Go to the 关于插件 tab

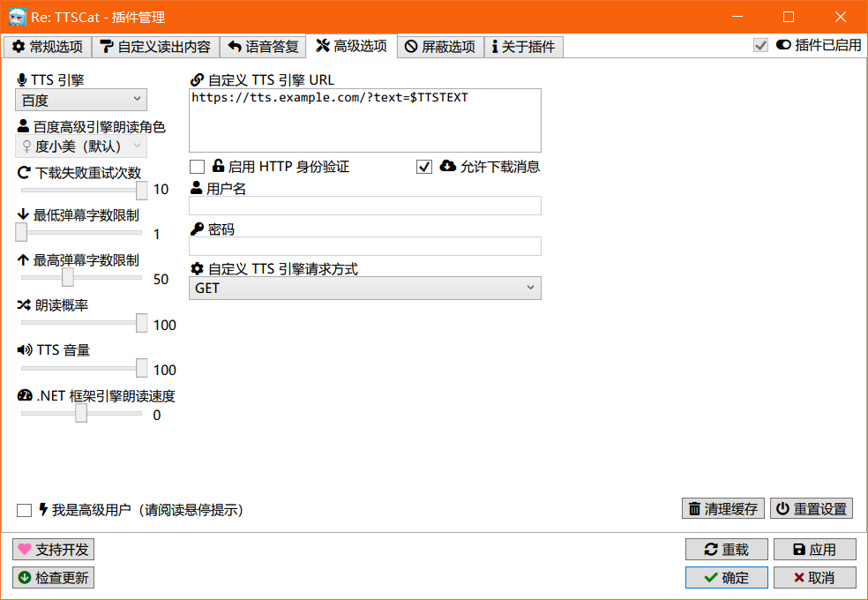(x=524, y=47)
